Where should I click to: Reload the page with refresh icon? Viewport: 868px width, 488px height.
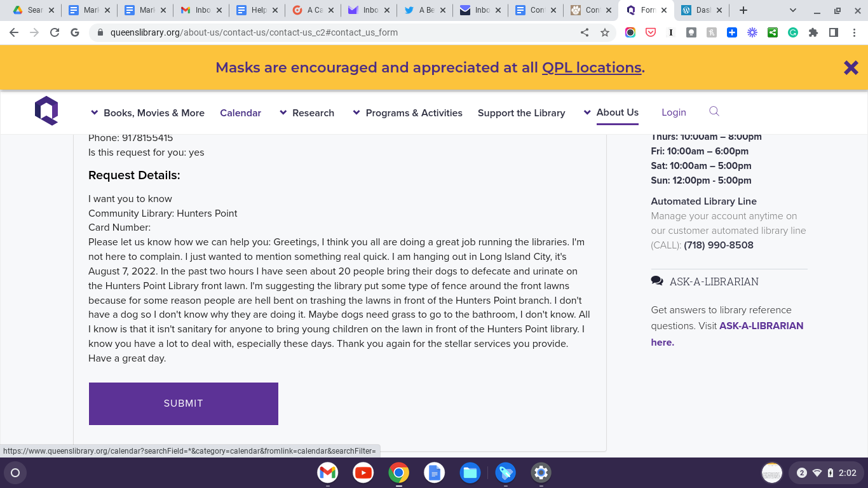tap(55, 32)
